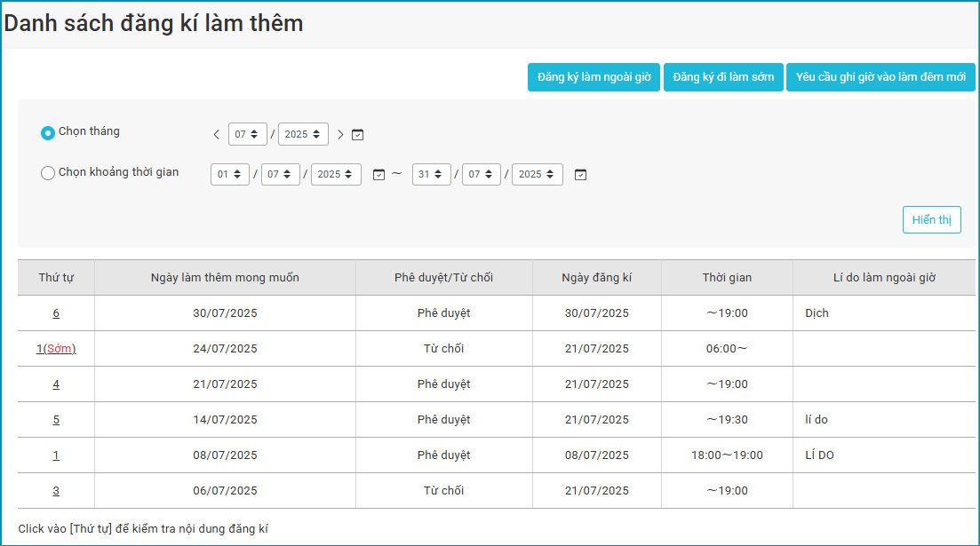Select the 'Chọn tháng' radio button

tap(48, 133)
